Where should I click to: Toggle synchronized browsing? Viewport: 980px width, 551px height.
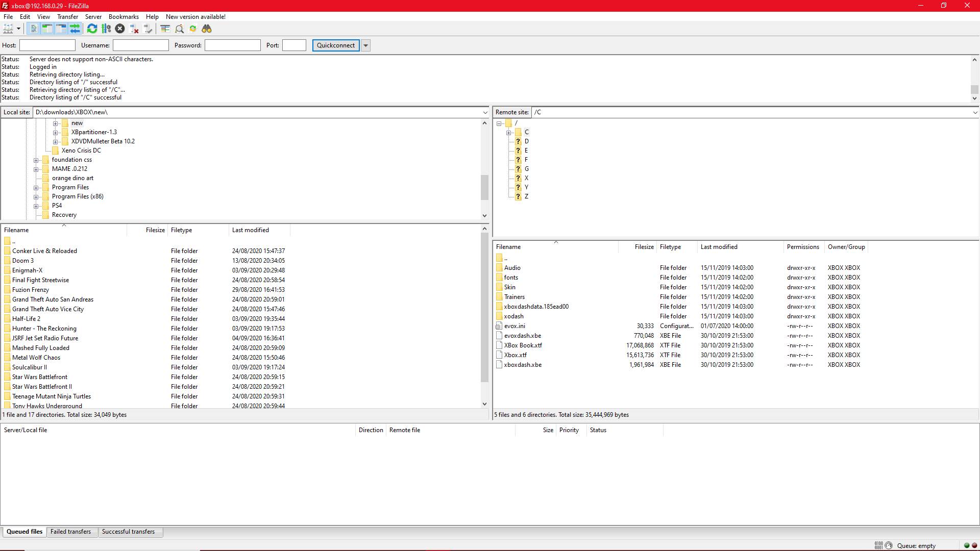click(x=193, y=29)
